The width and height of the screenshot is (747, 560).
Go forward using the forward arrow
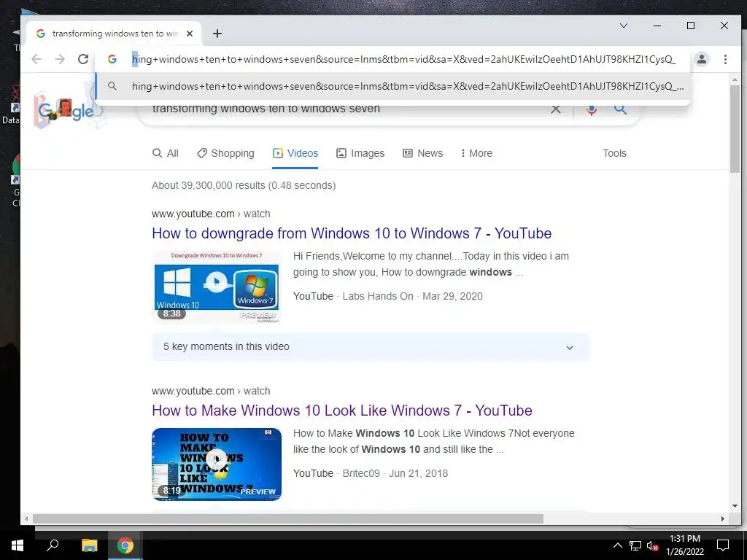60,59
